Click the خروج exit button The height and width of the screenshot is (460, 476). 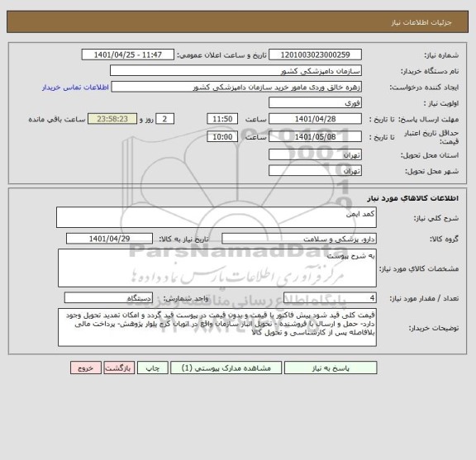(x=86, y=368)
